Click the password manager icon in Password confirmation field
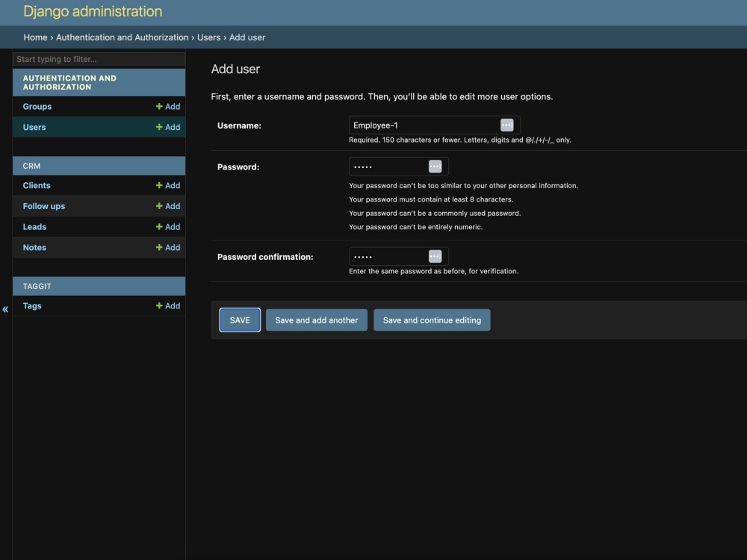The image size is (747, 560). [x=435, y=256]
